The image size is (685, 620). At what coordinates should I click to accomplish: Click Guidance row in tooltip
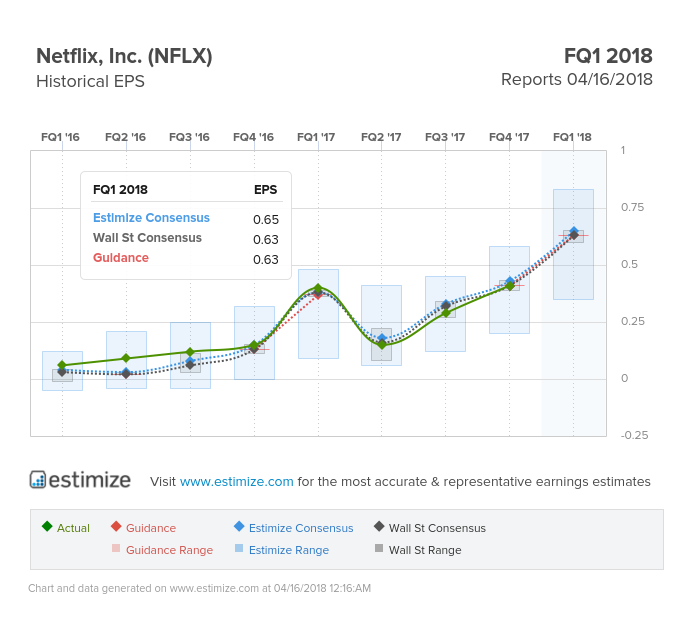(186, 258)
